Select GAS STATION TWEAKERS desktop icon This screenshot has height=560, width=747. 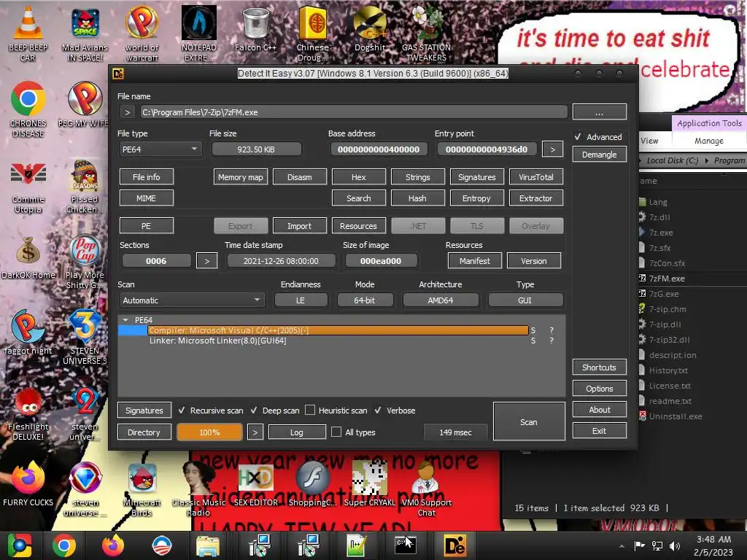[426, 34]
